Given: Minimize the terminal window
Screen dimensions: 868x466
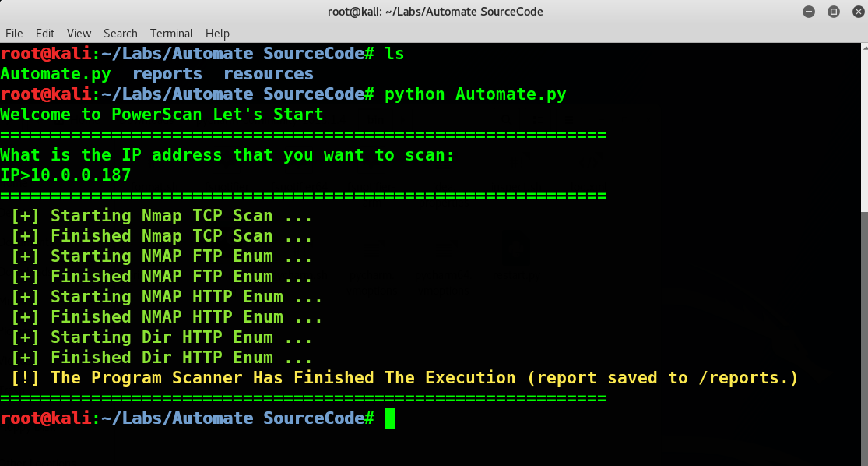Looking at the screenshot, I should coord(809,12).
